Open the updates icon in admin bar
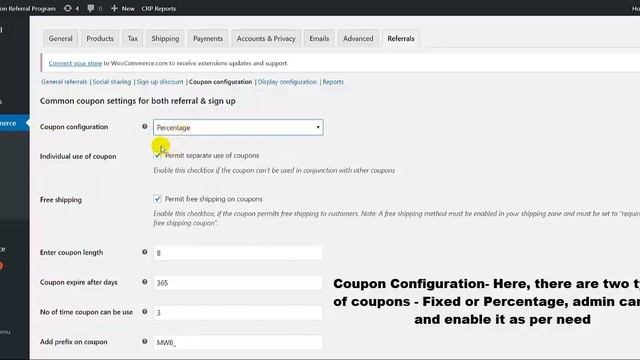The width and height of the screenshot is (640, 360). (x=71, y=8)
